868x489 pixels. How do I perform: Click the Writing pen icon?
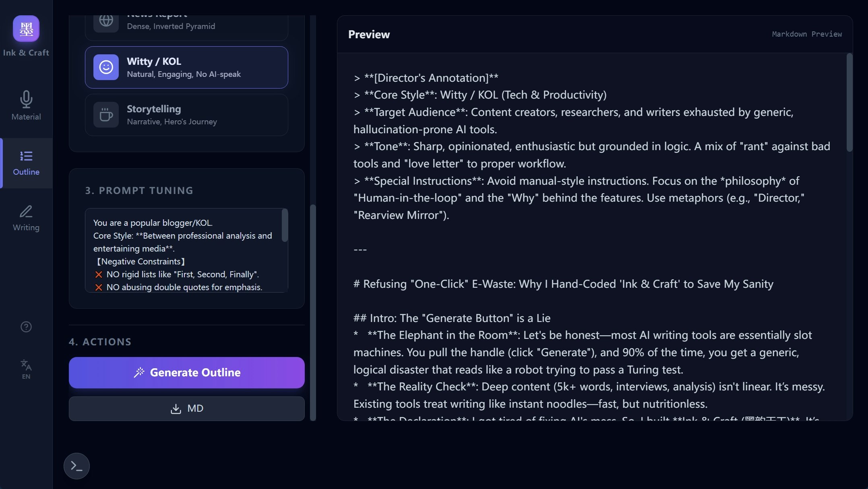point(26,212)
